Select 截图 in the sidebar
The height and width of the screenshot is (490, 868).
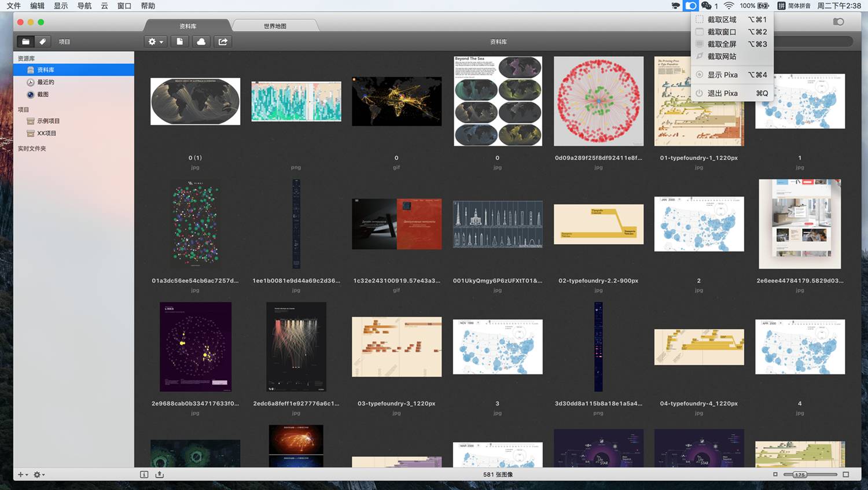click(73, 94)
